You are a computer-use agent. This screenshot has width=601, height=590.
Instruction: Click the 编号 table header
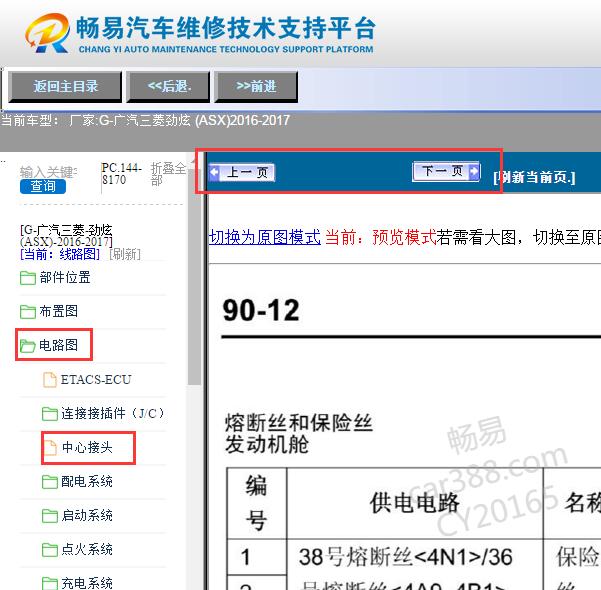point(256,503)
